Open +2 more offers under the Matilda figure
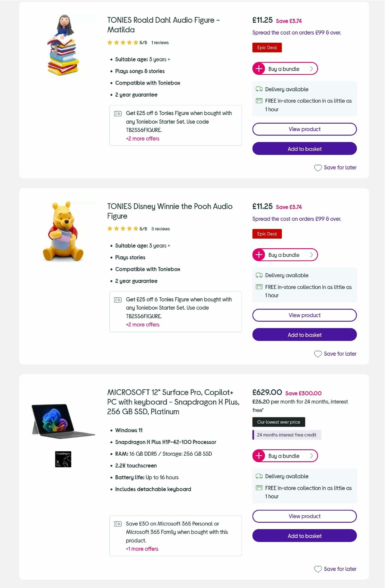 pos(142,138)
